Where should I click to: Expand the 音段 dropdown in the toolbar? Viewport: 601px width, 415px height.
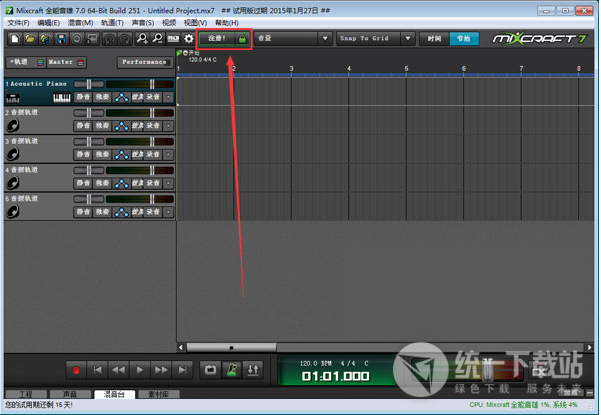292,38
